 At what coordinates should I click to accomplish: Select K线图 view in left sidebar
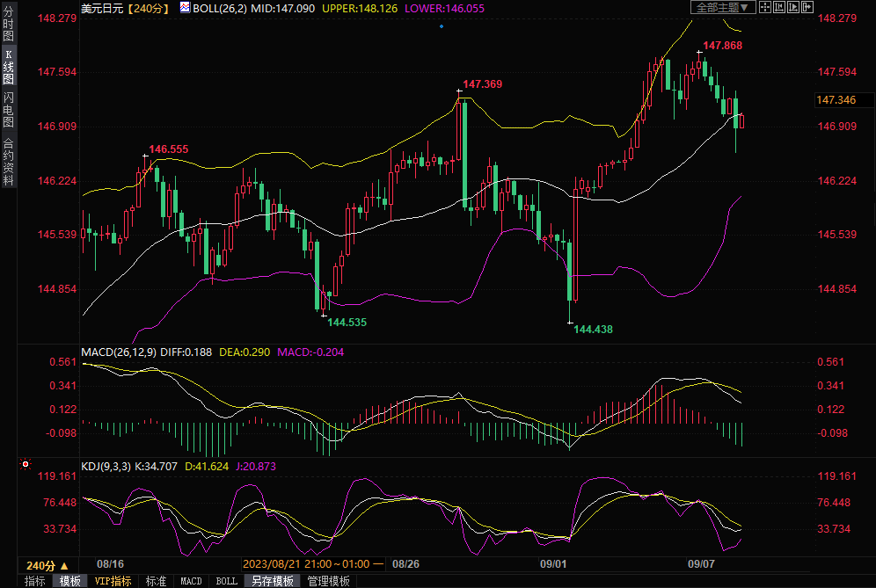(x=8, y=67)
